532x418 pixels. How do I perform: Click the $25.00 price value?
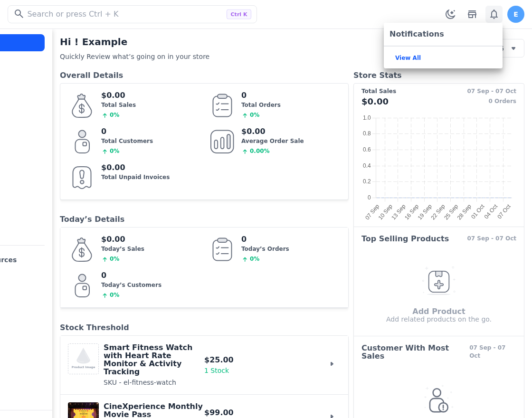[x=219, y=360]
